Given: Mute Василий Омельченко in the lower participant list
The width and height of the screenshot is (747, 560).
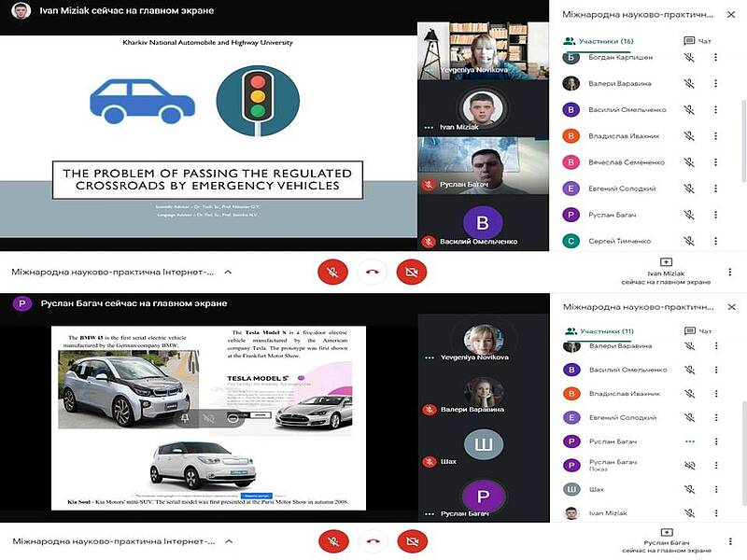Looking at the screenshot, I should tap(689, 370).
